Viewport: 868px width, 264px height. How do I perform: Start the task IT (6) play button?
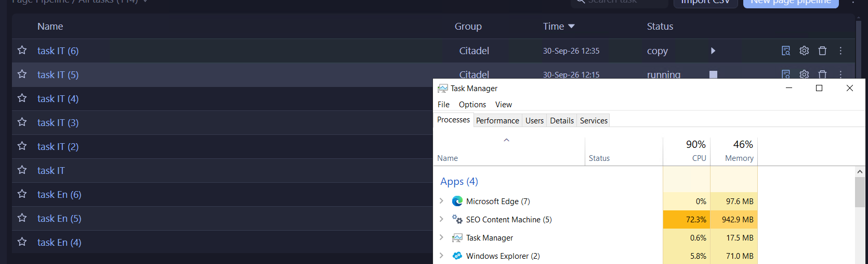(x=713, y=51)
